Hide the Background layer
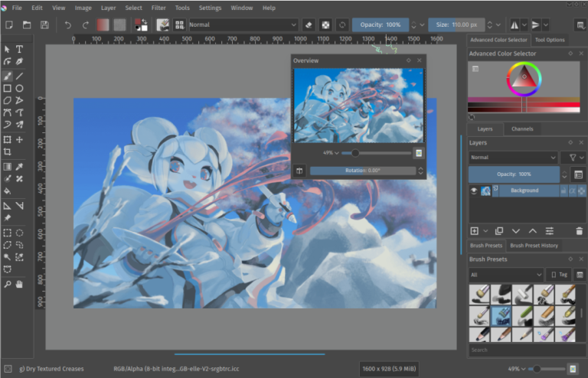This screenshot has width=588, height=378. [x=474, y=191]
